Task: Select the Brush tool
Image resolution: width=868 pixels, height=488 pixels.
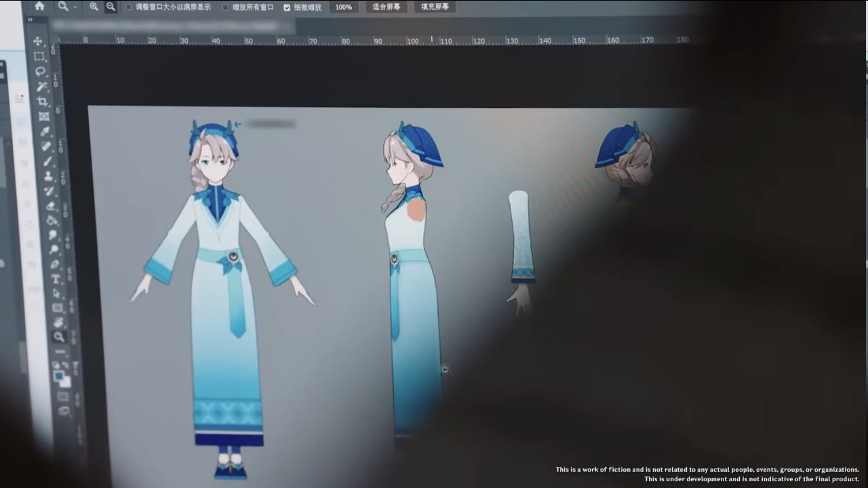Action: pyautogui.click(x=47, y=161)
